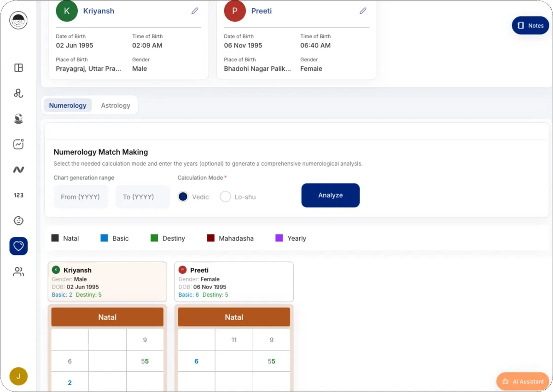
Task: Open the 123 numerology sidebar icon
Action: point(18,195)
